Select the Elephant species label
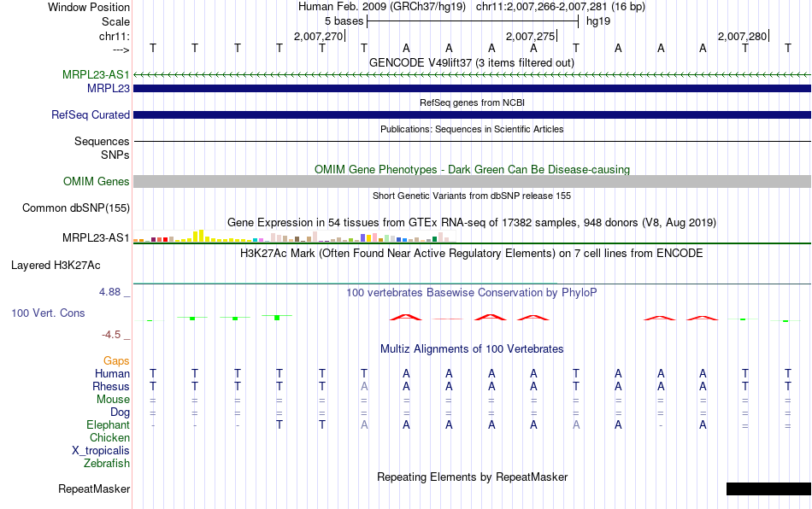 click(x=109, y=424)
